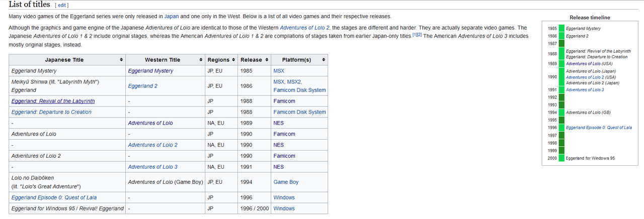Select timeline entry 'Eggerland for Windows 95'
The height and width of the screenshot is (219, 644).
point(590,158)
